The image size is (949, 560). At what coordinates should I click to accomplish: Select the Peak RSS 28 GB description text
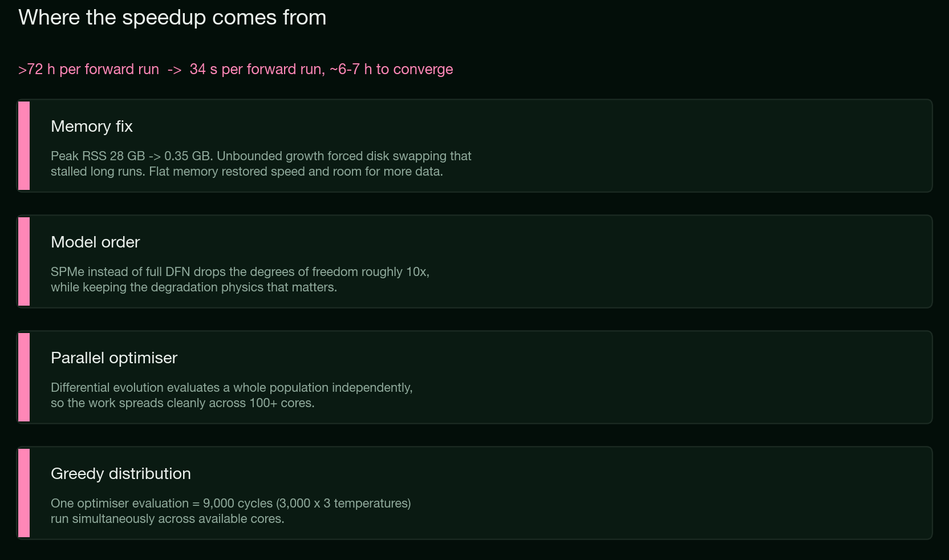tap(261, 164)
